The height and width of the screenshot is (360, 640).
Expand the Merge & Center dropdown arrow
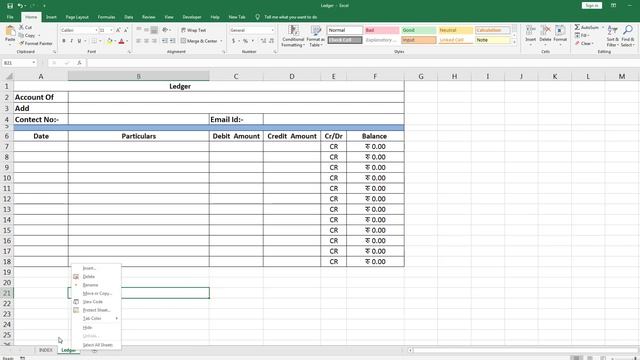[x=221, y=41]
